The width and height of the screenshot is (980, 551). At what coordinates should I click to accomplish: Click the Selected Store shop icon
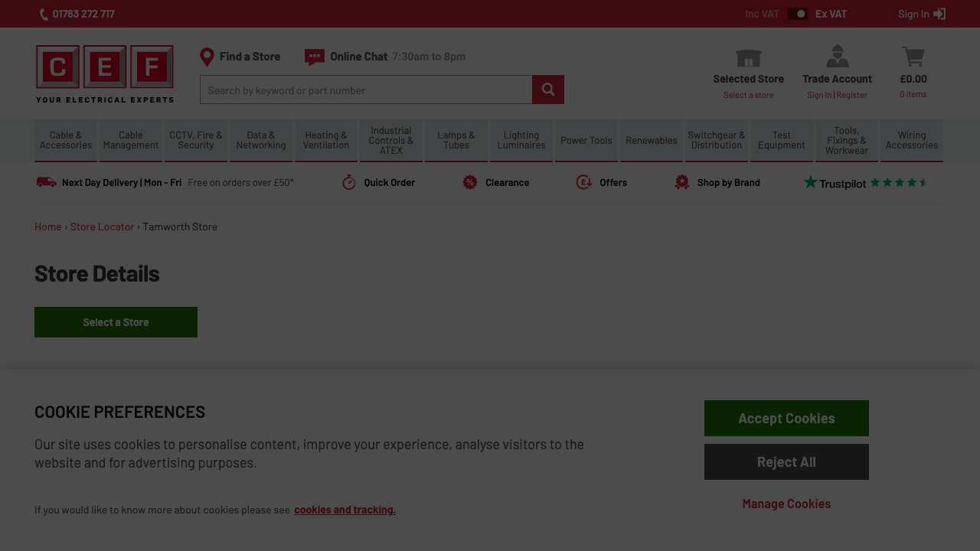[748, 58]
